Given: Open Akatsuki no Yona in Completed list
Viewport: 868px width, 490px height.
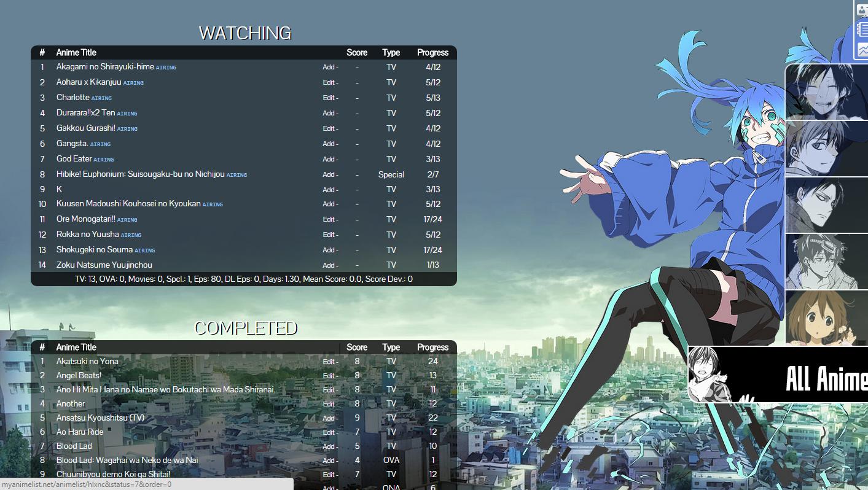Looking at the screenshot, I should (x=87, y=361).
